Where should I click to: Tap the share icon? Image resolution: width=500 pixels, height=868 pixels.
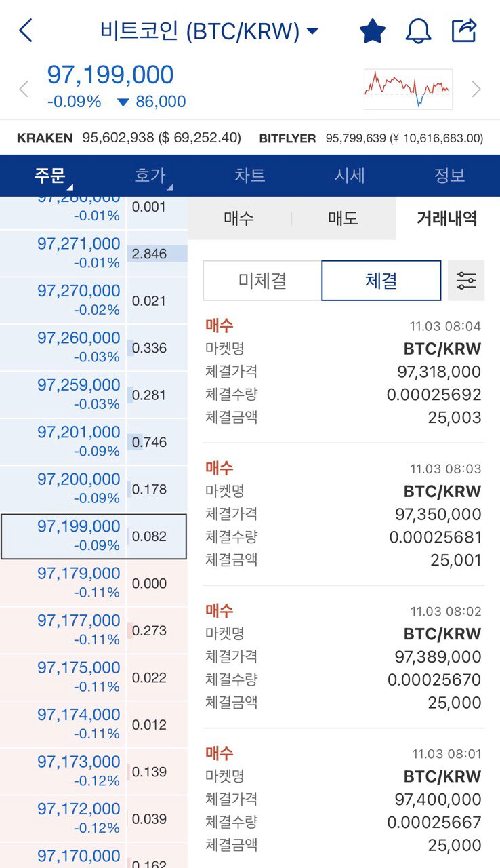point(464,31)
